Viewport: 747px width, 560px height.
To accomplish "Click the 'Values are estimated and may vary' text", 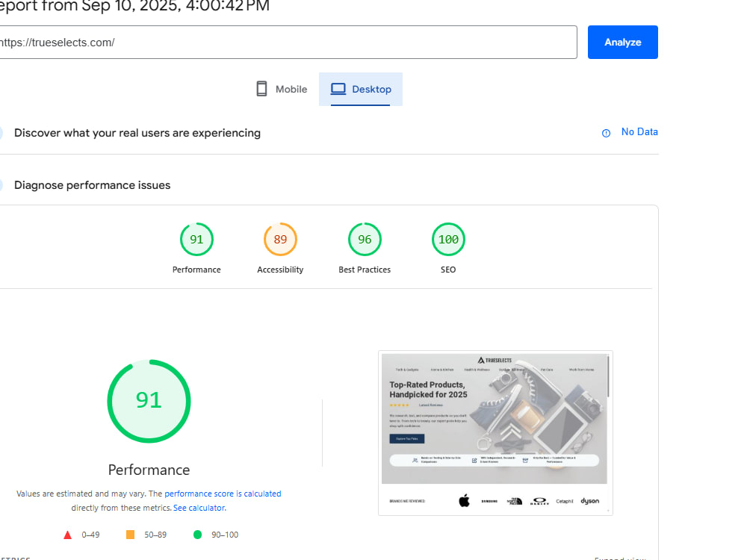I will click(81, 494).
